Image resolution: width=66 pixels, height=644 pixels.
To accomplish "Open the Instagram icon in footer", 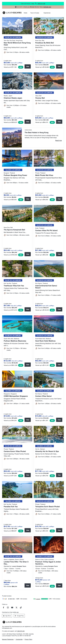I will (x=8, y=607).
